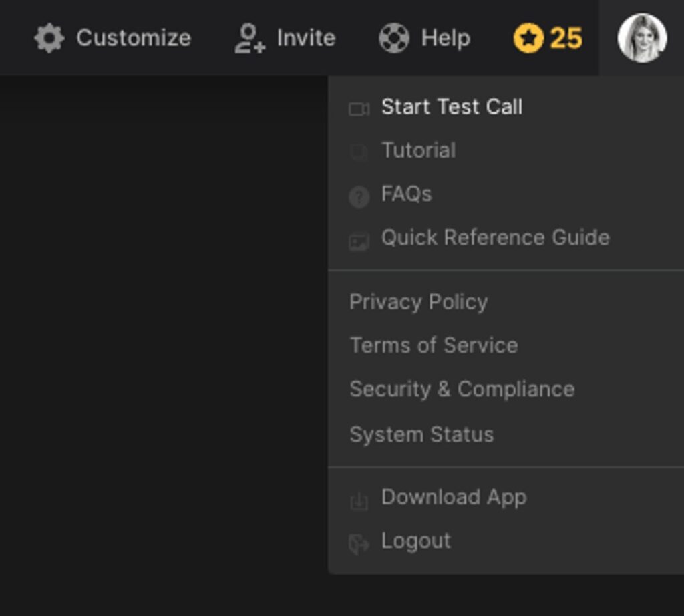
Task: Click the Help lifebuoy icon
Action: pos(394,38)
